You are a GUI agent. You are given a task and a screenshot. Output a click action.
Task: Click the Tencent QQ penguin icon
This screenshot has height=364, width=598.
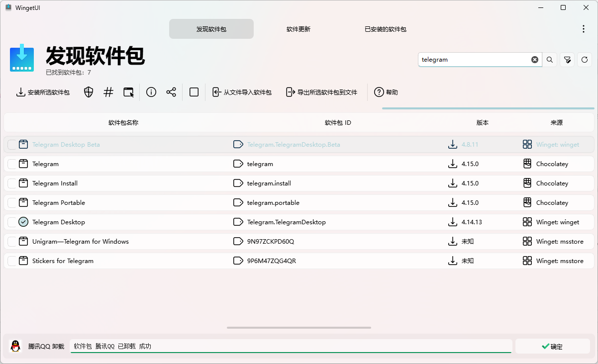(x=16, y=346)
